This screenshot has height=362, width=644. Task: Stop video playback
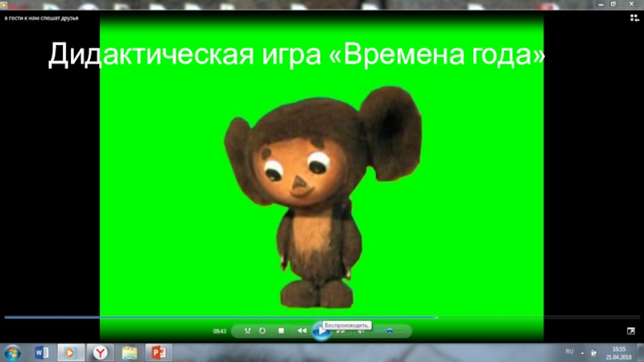point(281,331)
